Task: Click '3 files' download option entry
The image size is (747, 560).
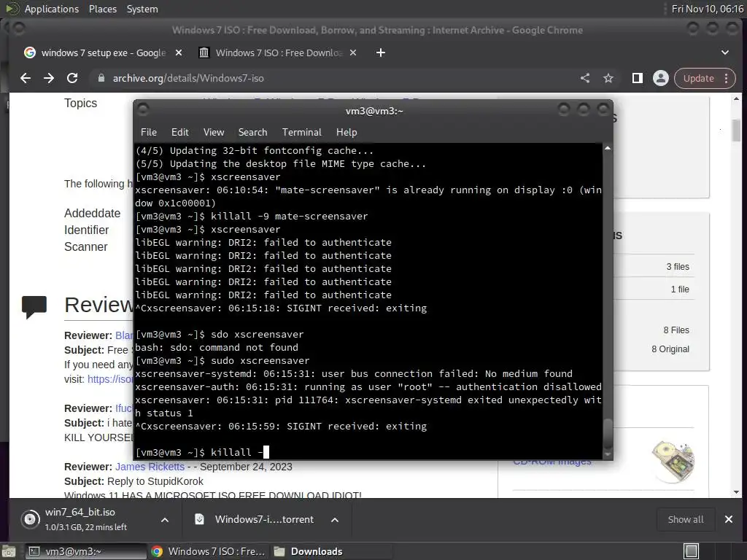Action: (x=678, y=267)
